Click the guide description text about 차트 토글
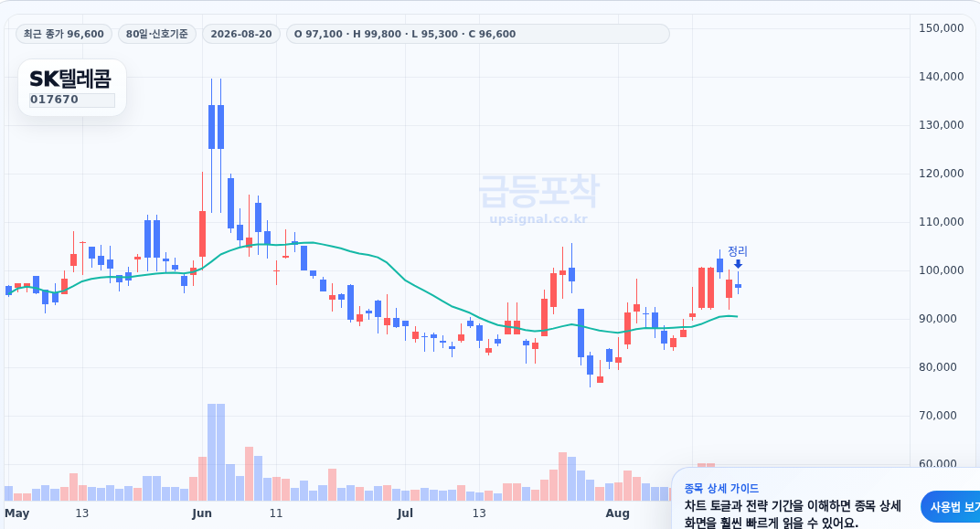 coord(793,514)
